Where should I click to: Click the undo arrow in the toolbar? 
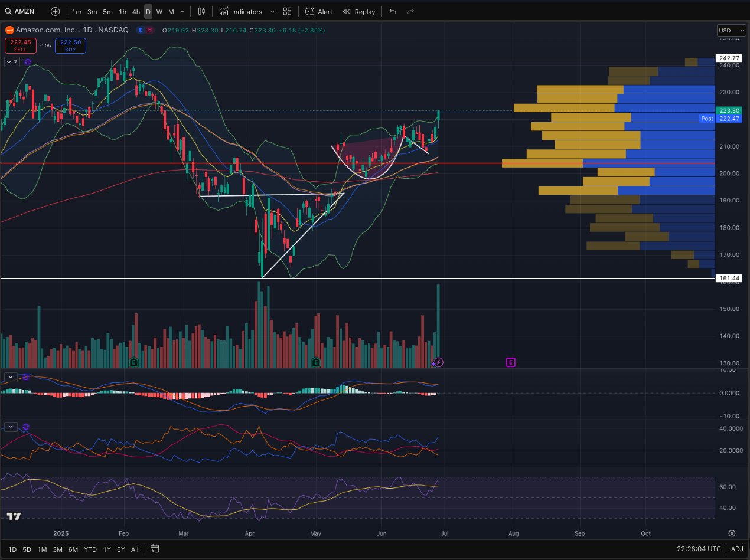pos(393,11)
